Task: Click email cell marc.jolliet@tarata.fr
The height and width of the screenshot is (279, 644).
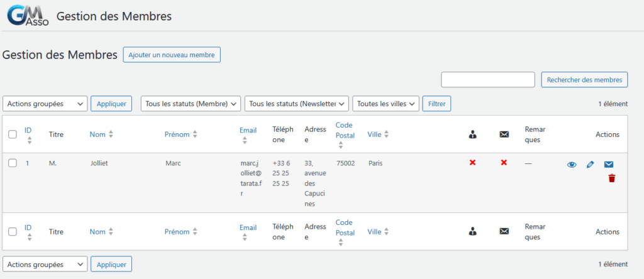Action: point(251,178)
